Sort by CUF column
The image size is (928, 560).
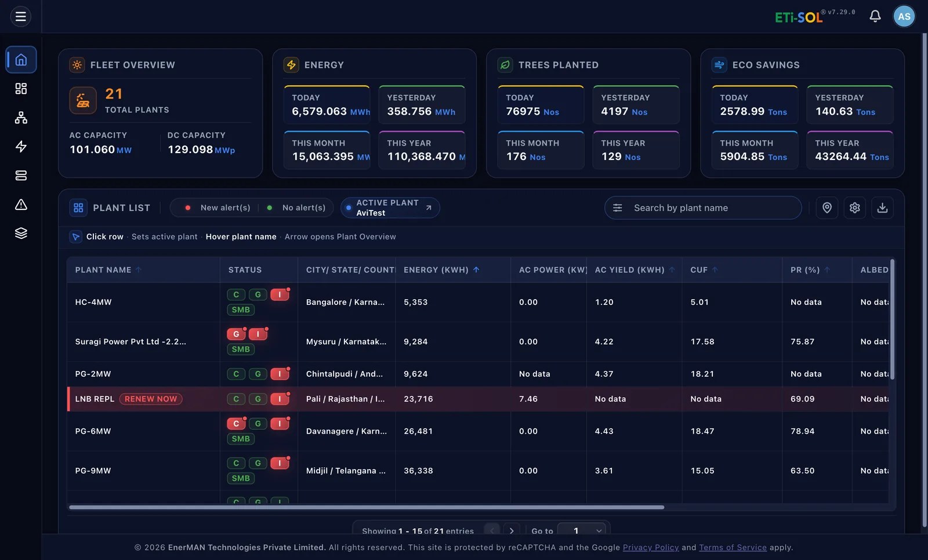coord(704,270)
